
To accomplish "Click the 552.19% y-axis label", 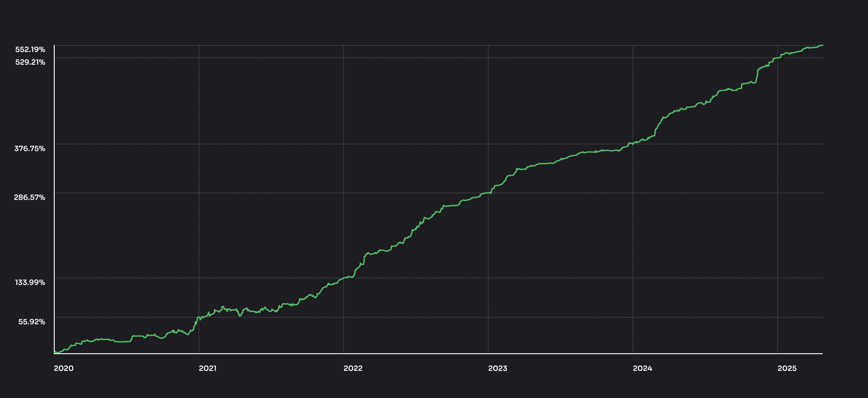I will pos(30,50).
